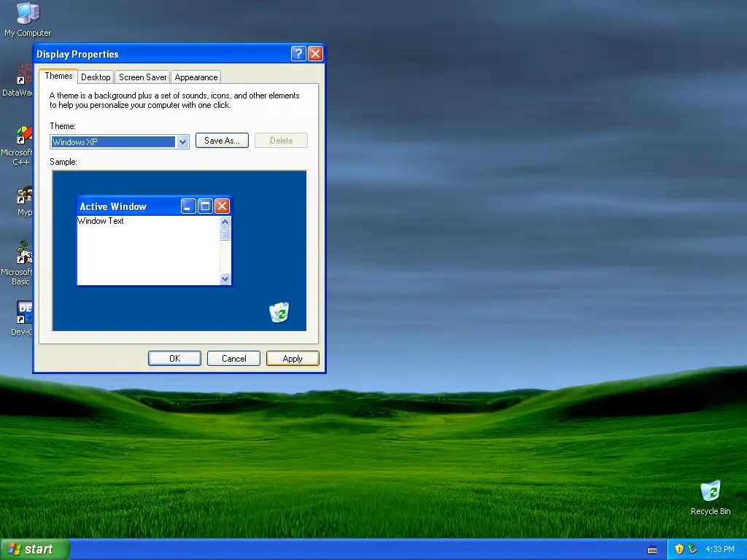This screenshot has height=560, width=747.
Task: Switch to the Screen Saver tab
Action: (142, 77)
